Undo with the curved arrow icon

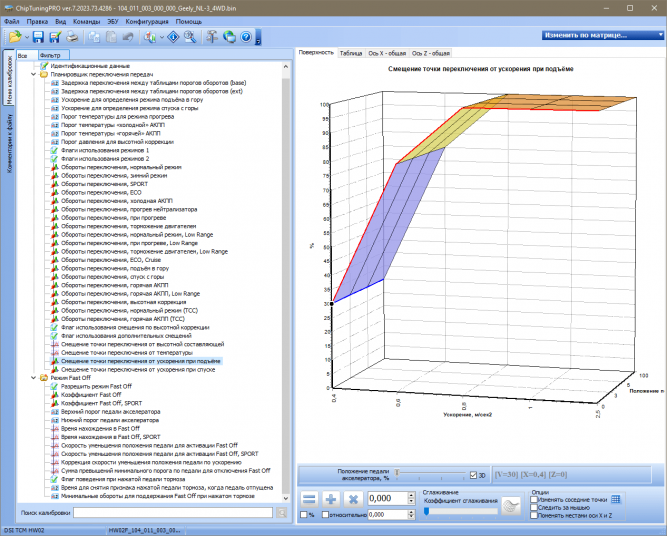(128, 37)
